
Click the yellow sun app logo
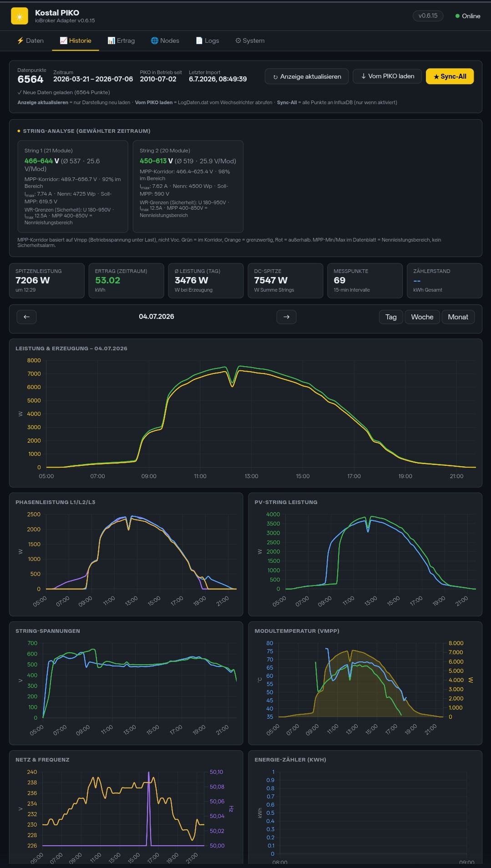pyautogui.click(x=20, y=16)
